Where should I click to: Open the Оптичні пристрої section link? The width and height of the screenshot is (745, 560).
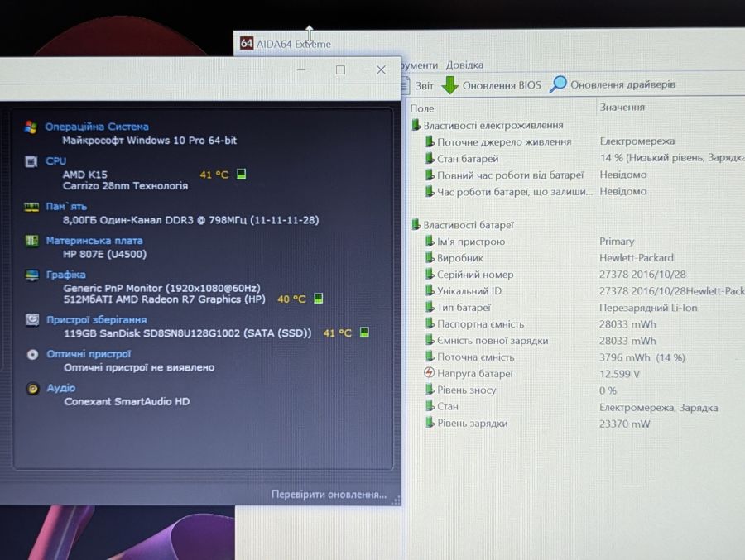(89, 354)
